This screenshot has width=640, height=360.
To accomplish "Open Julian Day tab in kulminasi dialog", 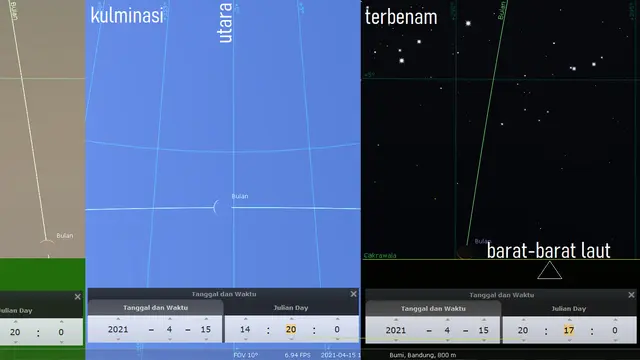I will (291, 308).
